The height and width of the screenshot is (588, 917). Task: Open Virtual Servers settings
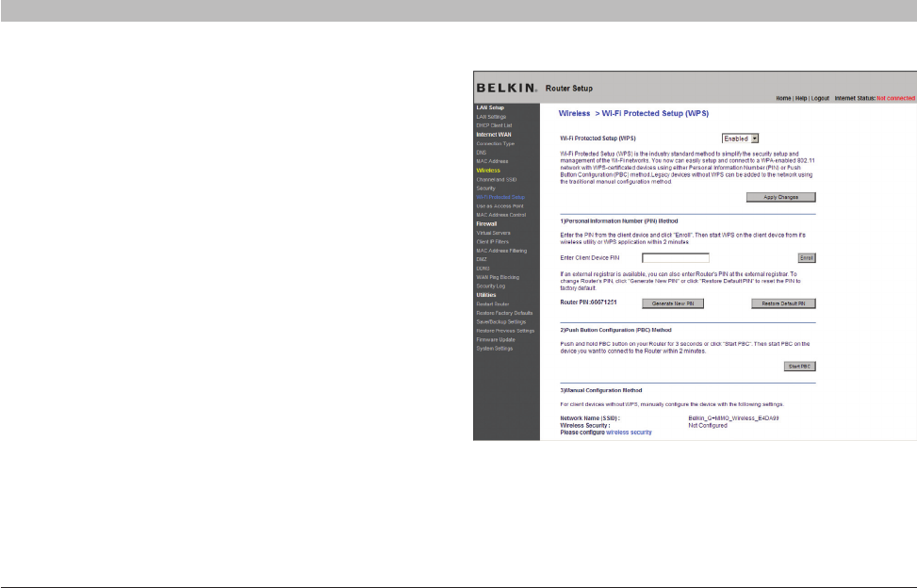pyautogui.click(x=493, y=233)
